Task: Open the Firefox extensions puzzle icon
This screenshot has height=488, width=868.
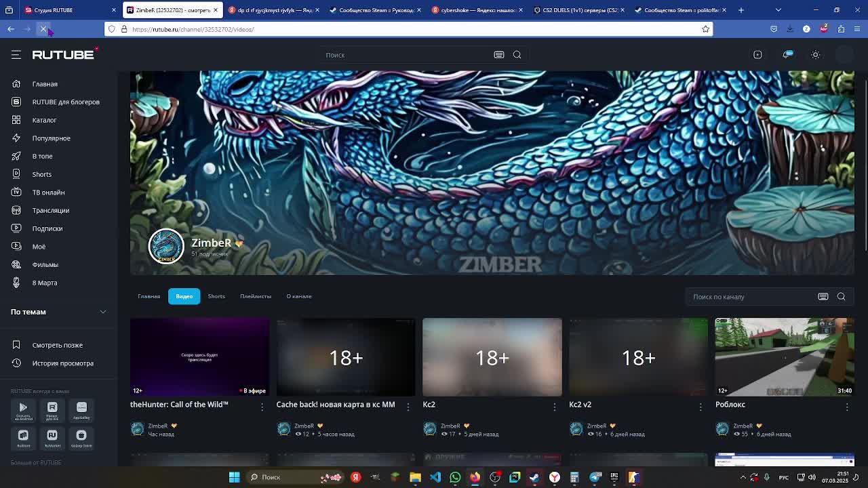Action: click(x=842, y=29)
